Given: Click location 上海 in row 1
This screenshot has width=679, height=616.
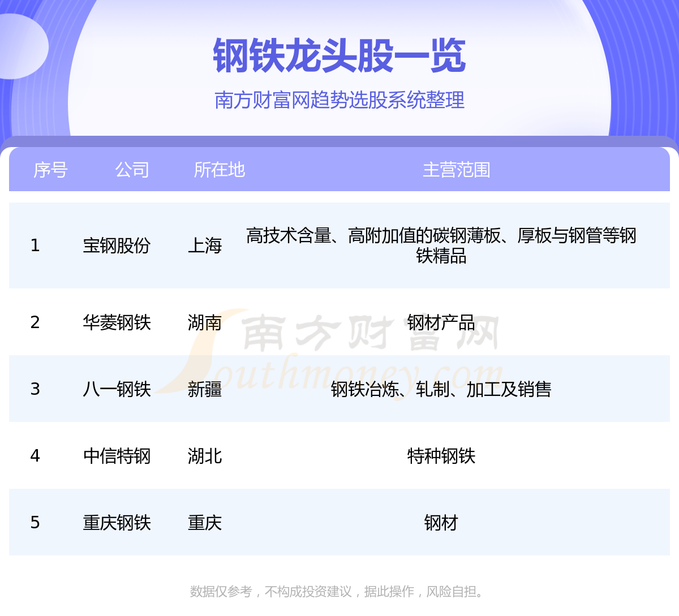Looking at the screenshot, I should point(205,245).
